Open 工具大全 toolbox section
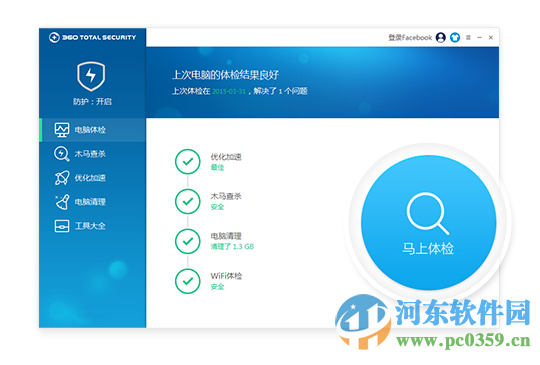This screenshot has height=365, width=540. [93, 226]
